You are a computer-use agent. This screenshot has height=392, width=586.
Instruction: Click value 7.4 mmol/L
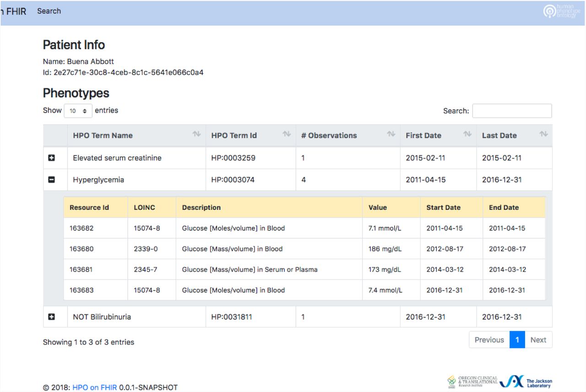coord(386,290)
